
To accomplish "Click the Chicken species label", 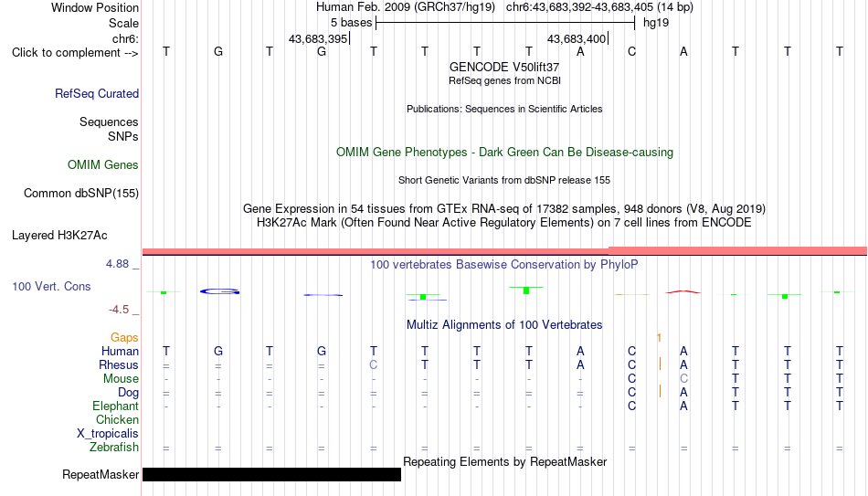I will tap(117, 420).
